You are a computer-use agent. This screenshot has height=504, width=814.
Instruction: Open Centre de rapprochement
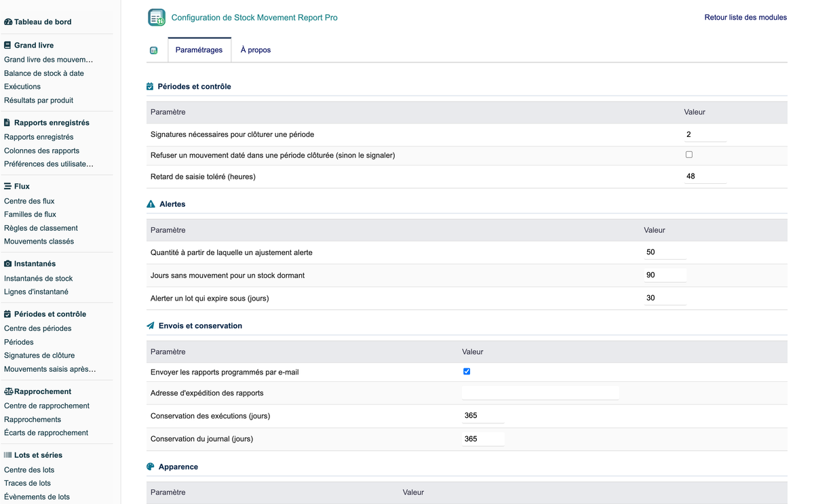(47, 406)
